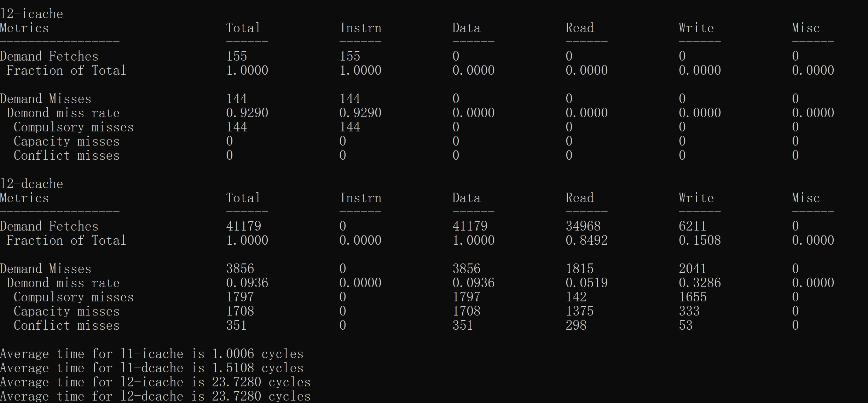Click the l2-dcache total demand fetches value 41179
Screen dimensions: 868x403
(243, 226)
